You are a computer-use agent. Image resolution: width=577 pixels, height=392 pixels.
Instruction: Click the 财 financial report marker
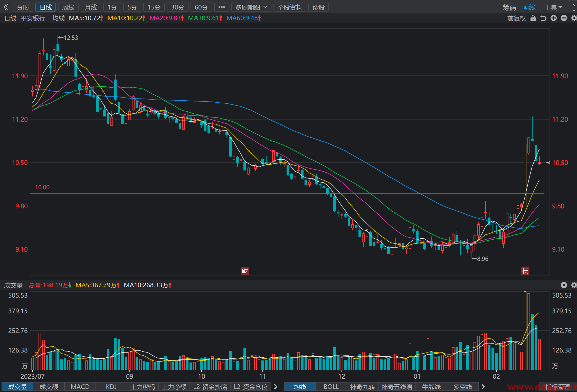[x=245, y=271]
